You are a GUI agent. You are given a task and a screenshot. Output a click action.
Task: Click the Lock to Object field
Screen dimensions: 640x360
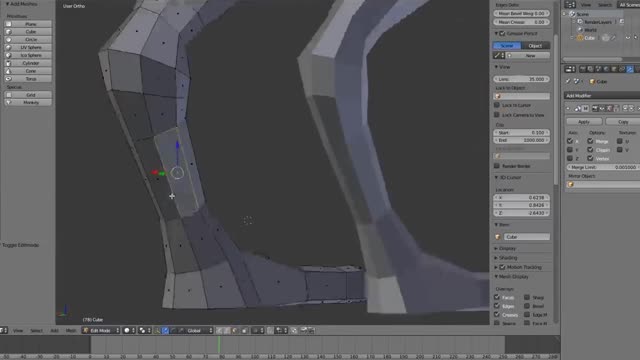(522, 96)
